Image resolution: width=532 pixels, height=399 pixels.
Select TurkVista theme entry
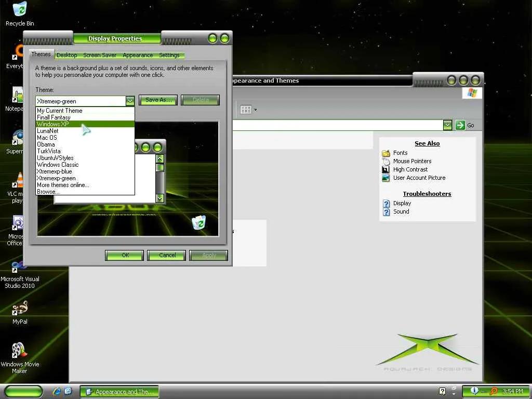pyautogui.click(x=85, y=151)
